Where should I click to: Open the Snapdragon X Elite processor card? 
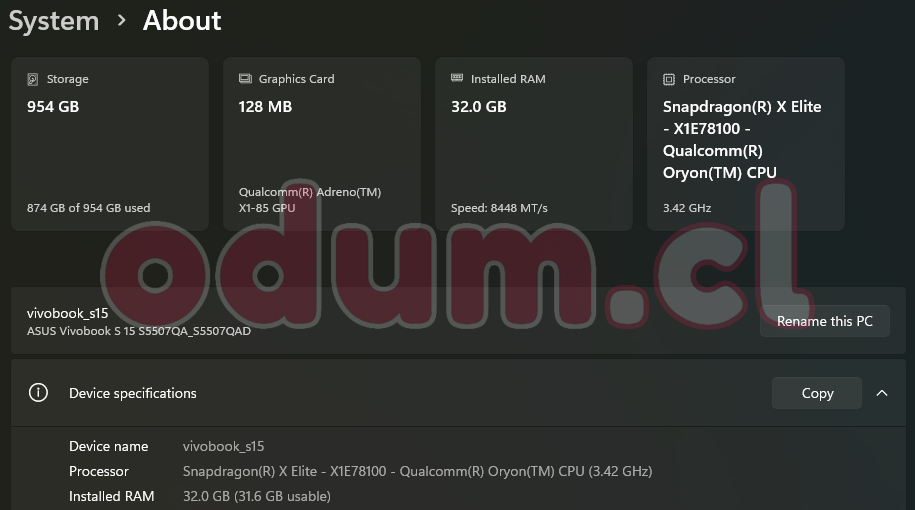[746, 144]
